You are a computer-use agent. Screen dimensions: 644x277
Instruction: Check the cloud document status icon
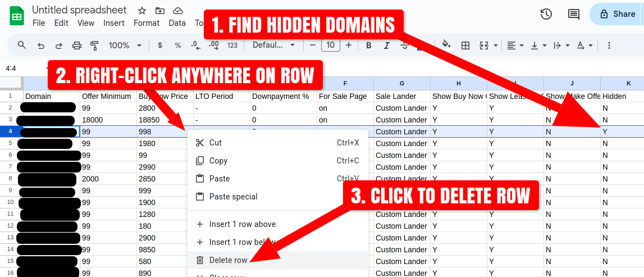pyautogui.click(x=178, y=11)
